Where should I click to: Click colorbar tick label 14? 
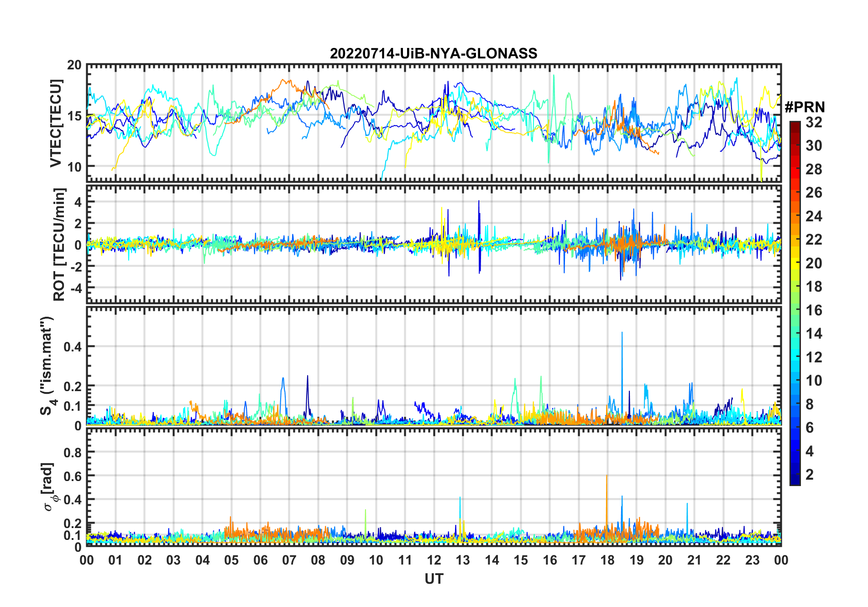[x=814, y=334]
